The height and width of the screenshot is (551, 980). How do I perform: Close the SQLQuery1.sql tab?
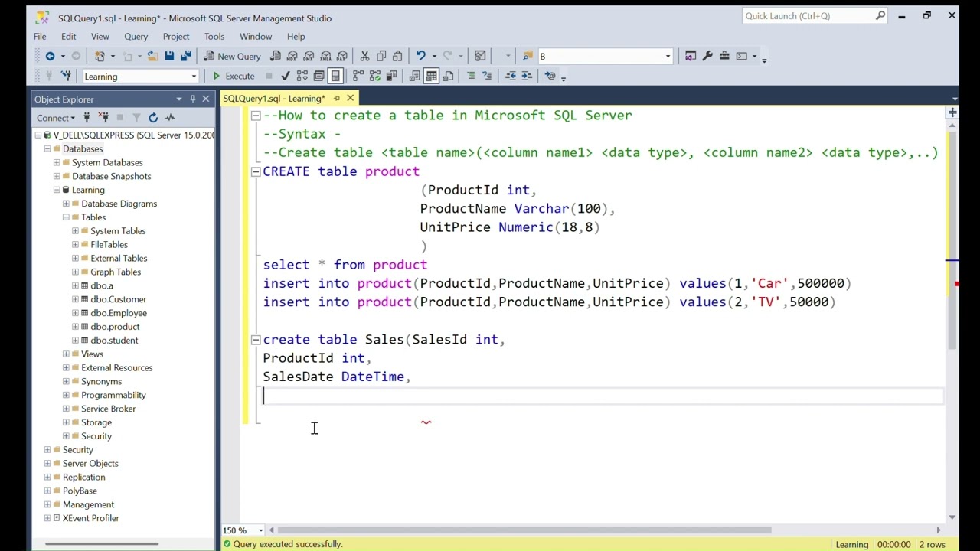pyautogui.click(x=350, y=98)
